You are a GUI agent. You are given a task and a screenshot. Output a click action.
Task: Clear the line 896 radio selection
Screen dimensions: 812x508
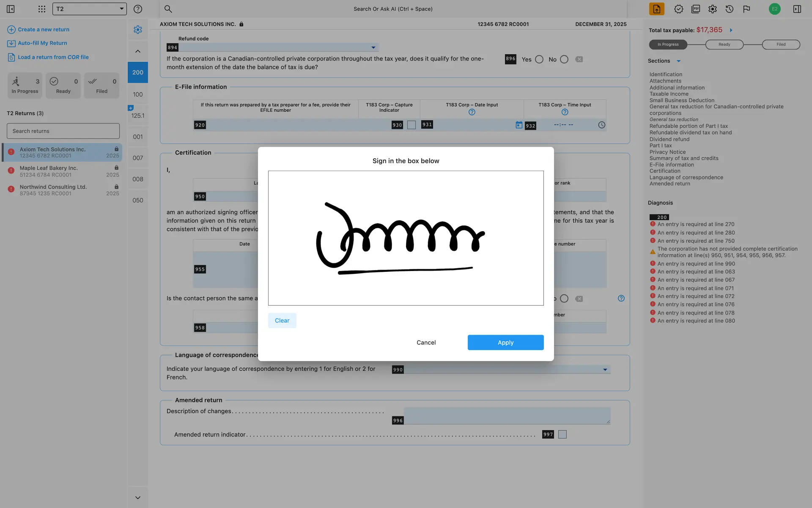pos(579,59)
